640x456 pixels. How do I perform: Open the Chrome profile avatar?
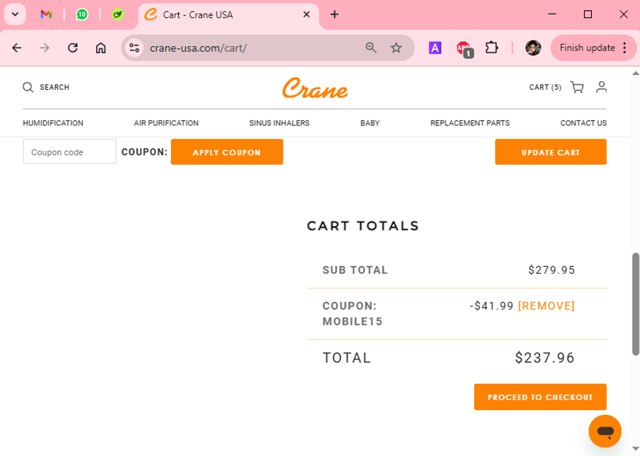pyautogui.click(x=533, y=48)
